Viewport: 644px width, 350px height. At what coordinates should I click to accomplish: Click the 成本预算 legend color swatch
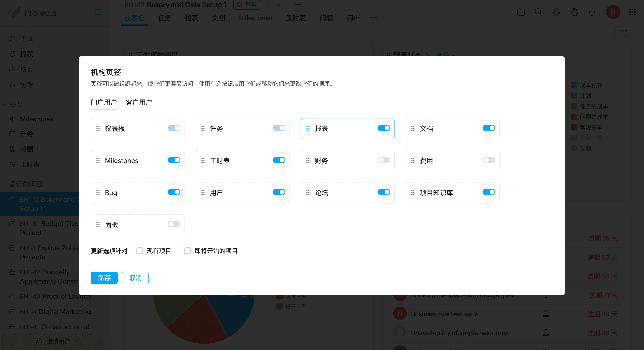[574, 85]
